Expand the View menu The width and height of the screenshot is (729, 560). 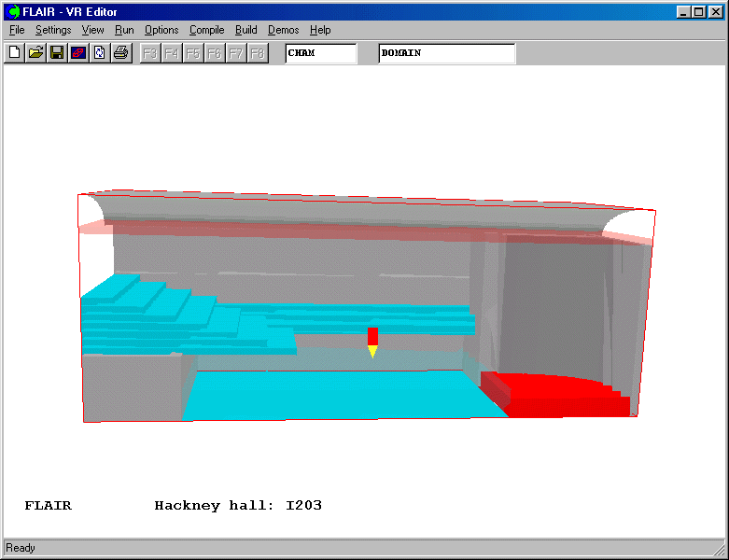pos(92,30)
